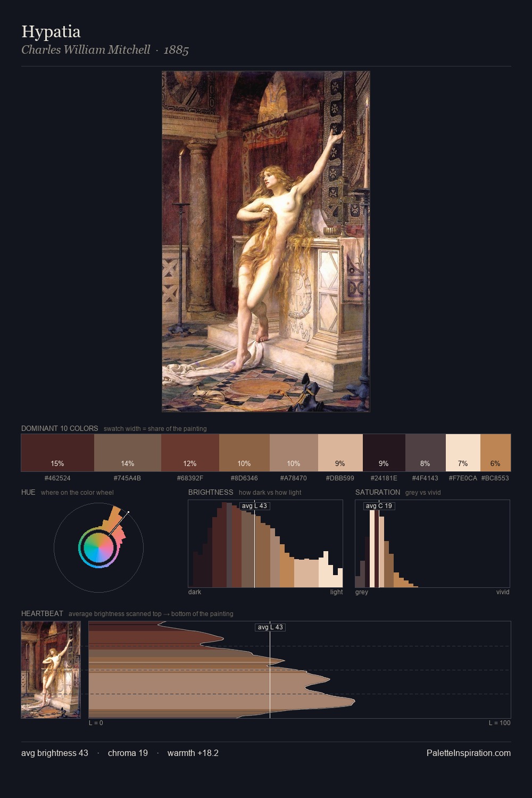This screenshot has height=798, width=532.
Task: Click hex code text #68392F
Action: point(190,478)
